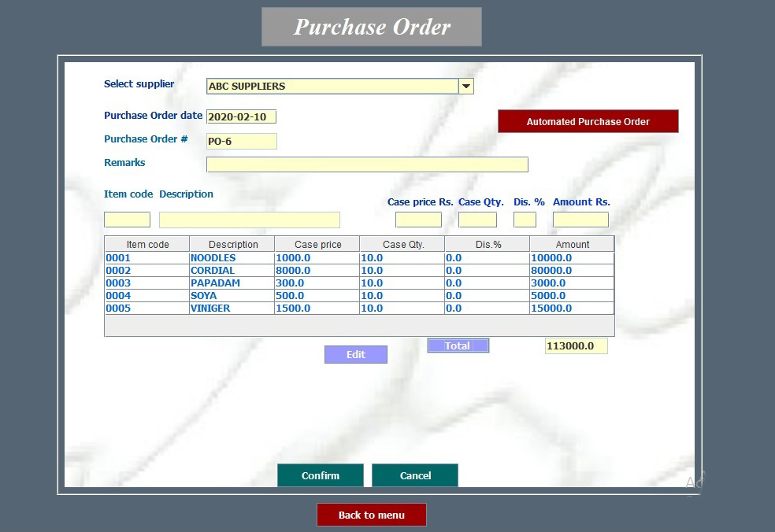
Task: Select the SOYA description cell
Action: point(232,295)
